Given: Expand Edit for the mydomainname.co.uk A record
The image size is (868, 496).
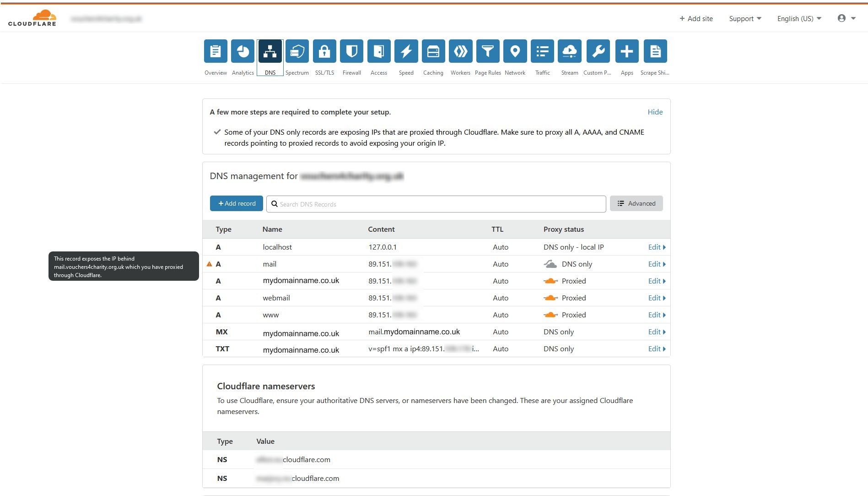Looking at the screenshot, I should (x=657, y=281).
